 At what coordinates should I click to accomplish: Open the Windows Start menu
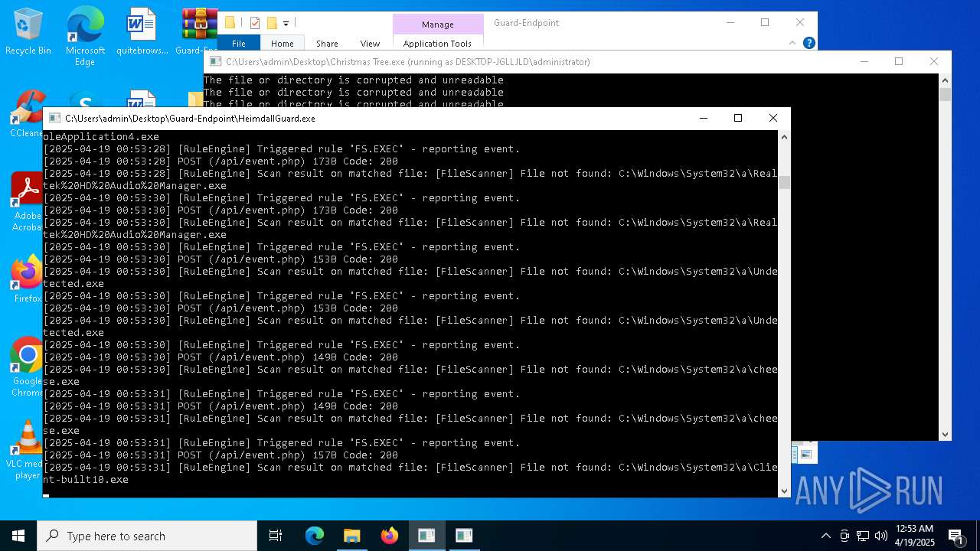[x=18, y=536]
